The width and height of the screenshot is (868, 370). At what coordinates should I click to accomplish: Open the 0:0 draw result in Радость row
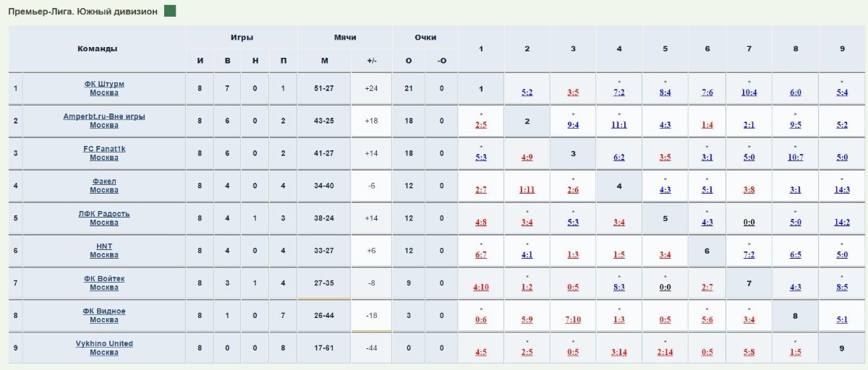click(x=749, y=222)
